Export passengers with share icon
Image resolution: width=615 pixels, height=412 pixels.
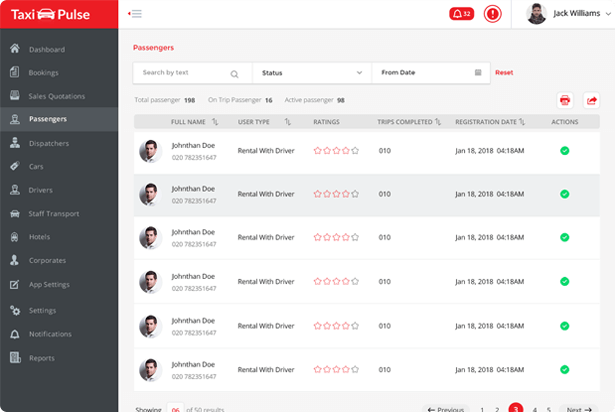pyautogui.click(x=591, y=100)
